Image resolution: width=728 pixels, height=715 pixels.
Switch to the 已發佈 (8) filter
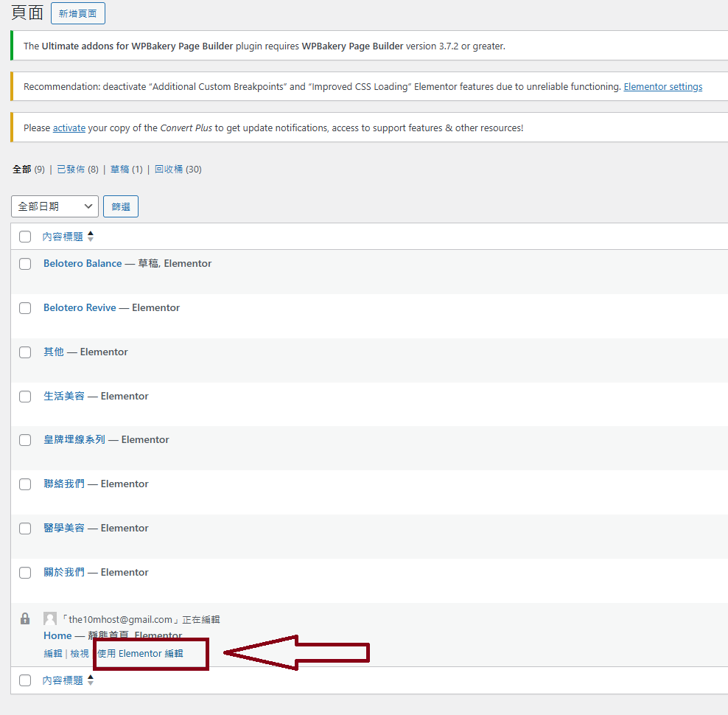click(x=72, y=170)
